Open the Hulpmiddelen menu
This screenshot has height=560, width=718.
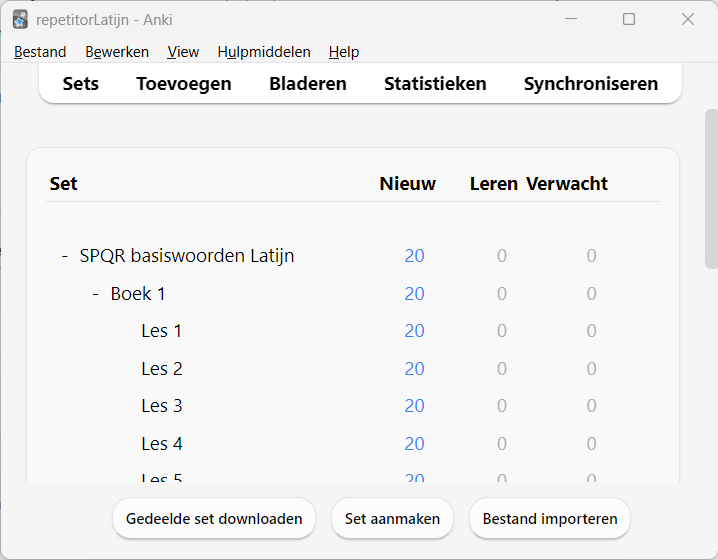[264, 52]
